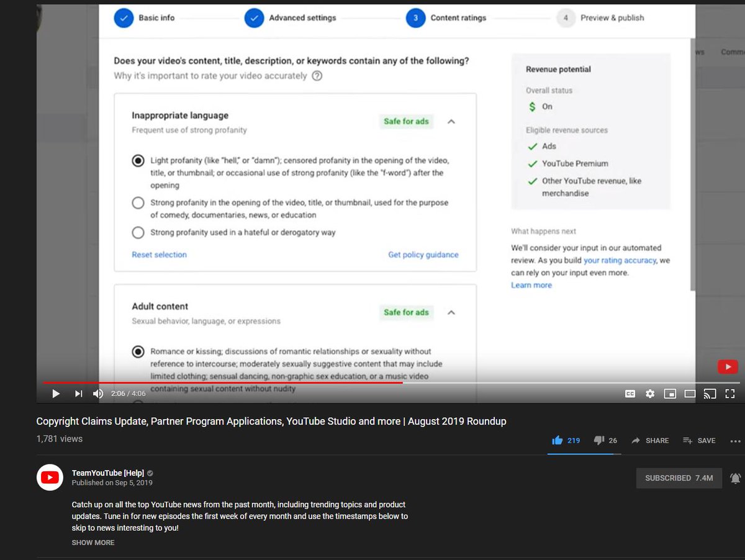The height and width of the screenshot is (560, 745).
Task: Click the YouTube watermark logo in the video
Action: coord(728,367)
